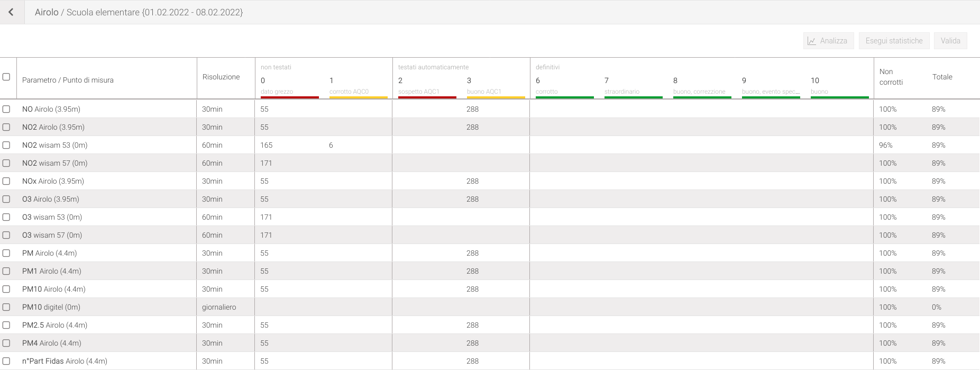Toggle the select-all header checkbox
This screenshot has height=370, width=980.
pos(6,77)
